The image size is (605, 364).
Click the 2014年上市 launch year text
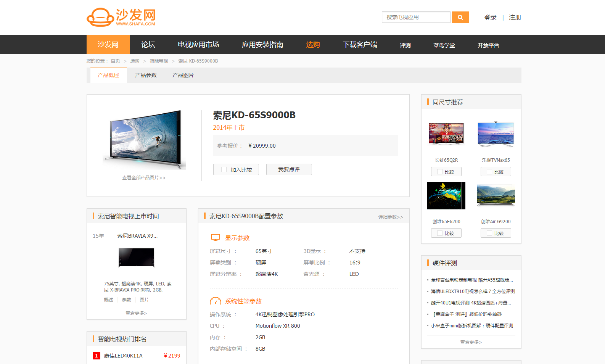click(229, 127)
